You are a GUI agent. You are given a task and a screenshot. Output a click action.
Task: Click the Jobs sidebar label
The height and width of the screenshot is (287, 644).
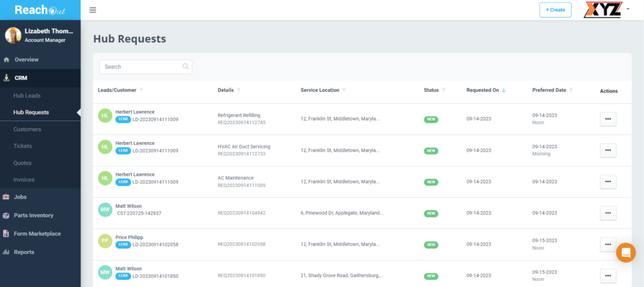pyautogui.click(x=20, y=197)
